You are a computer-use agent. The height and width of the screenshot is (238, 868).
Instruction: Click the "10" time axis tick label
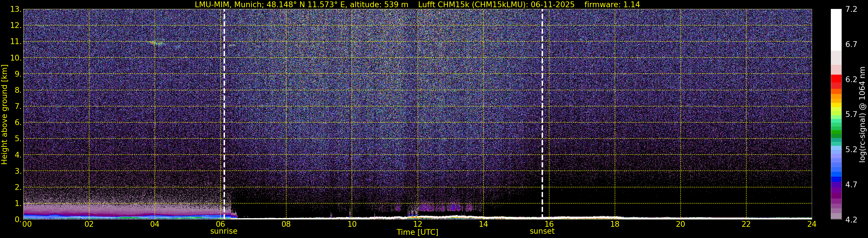click(x=352, y=224)
